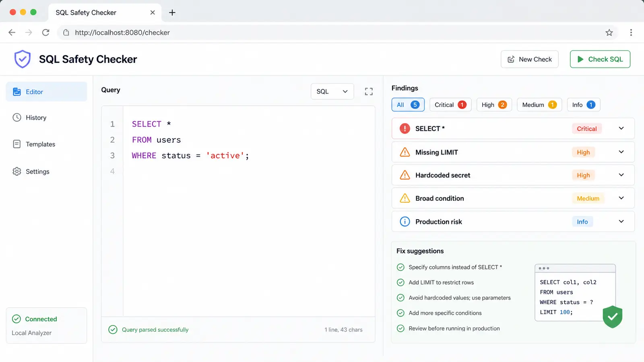Start a New Check
Image resolution: width=644 pixels, height=362 pixels.
click(529, 59)
